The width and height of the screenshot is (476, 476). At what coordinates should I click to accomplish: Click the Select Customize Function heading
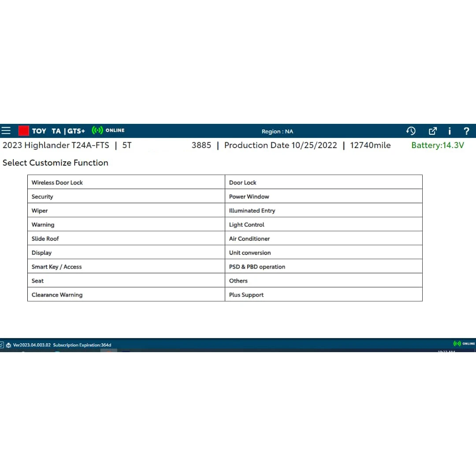click(x=55, y=163)
